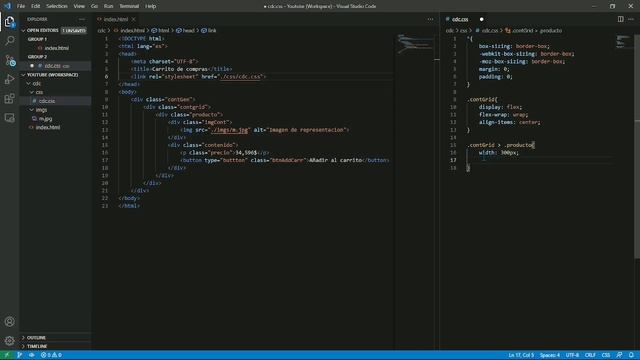Collapse the imgs folder
The image size is (640, 360).
tap(32, 110)
